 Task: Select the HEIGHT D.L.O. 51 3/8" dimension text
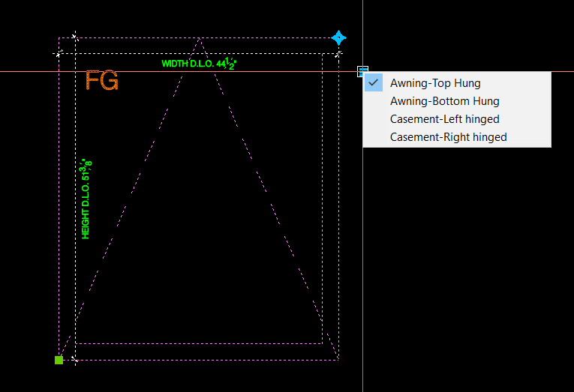point(86,199)
